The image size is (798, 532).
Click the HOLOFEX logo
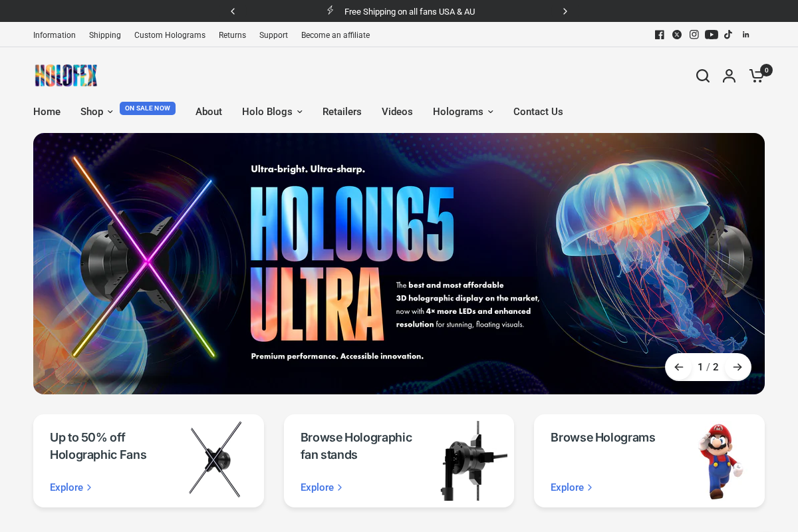66,76
